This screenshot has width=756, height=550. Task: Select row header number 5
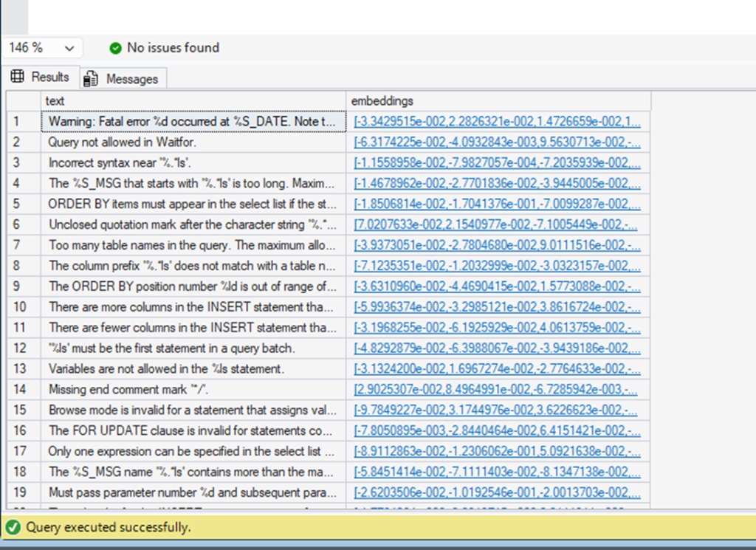tap(20, 204)
